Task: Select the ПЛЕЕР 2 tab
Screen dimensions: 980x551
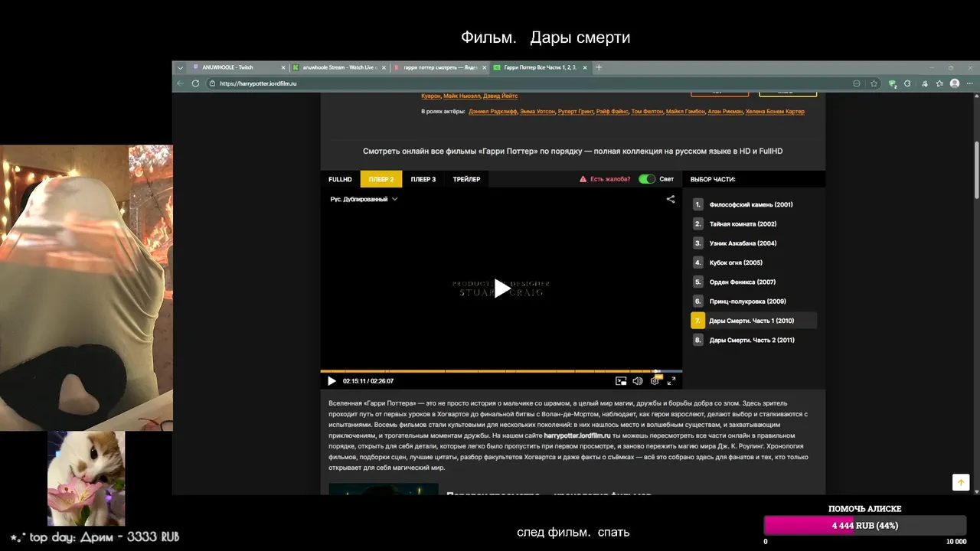Action: [x=381, y=179]
